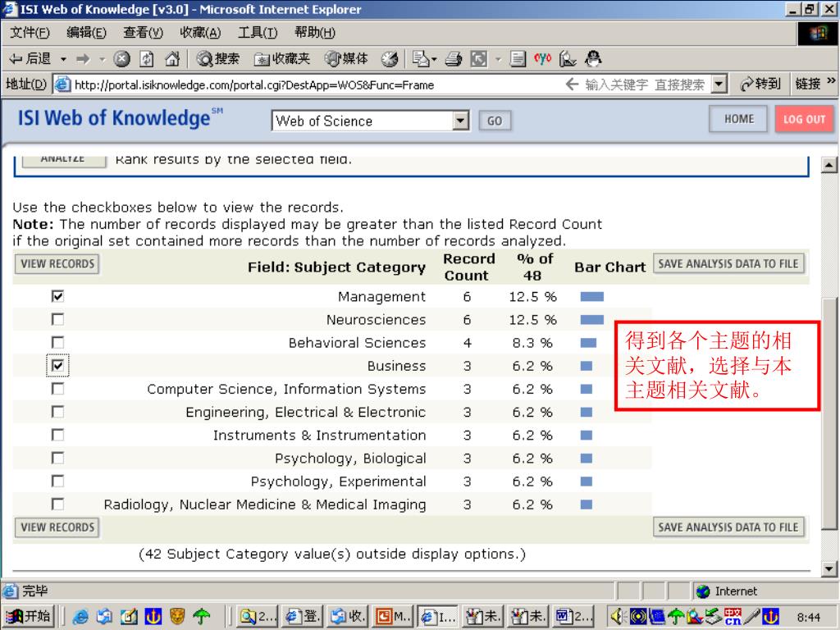This screenshot has height=630, width=840.
Task: Go back with the 后退 button
Action: tap(30, 58)
